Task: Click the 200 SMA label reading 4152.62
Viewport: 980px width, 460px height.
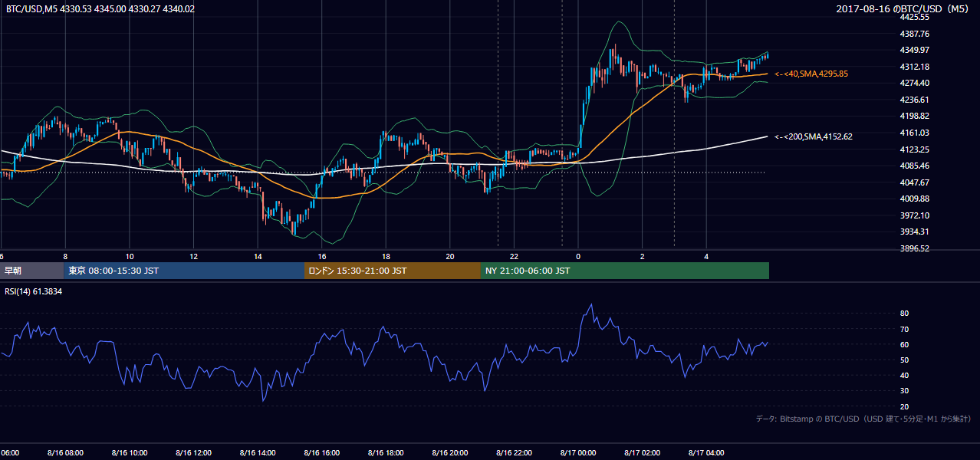Action: [814, 136]
